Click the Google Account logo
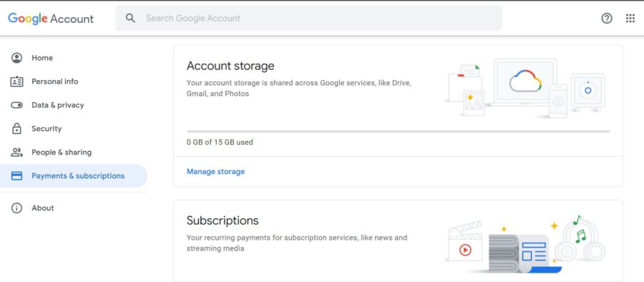Screen dimensions: 644x282 pyautogui.click(x=51, y=19)
